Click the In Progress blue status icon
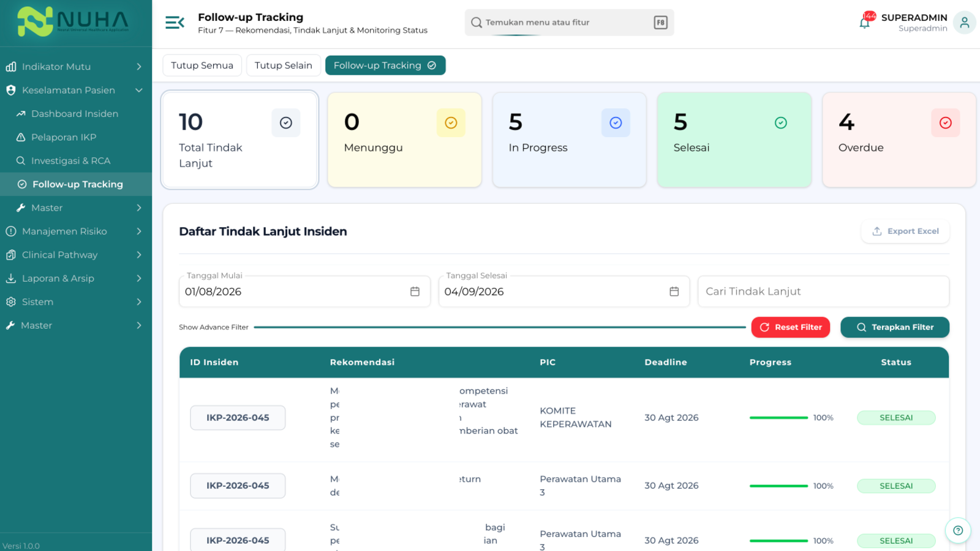The width and height of the screenshot is (980, 551). [616, 123]
